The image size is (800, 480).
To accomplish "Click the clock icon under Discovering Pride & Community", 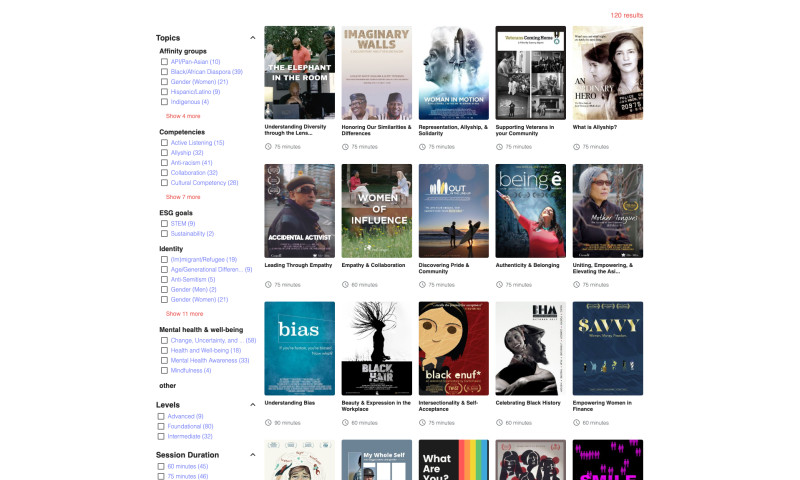I will [422, 284].
